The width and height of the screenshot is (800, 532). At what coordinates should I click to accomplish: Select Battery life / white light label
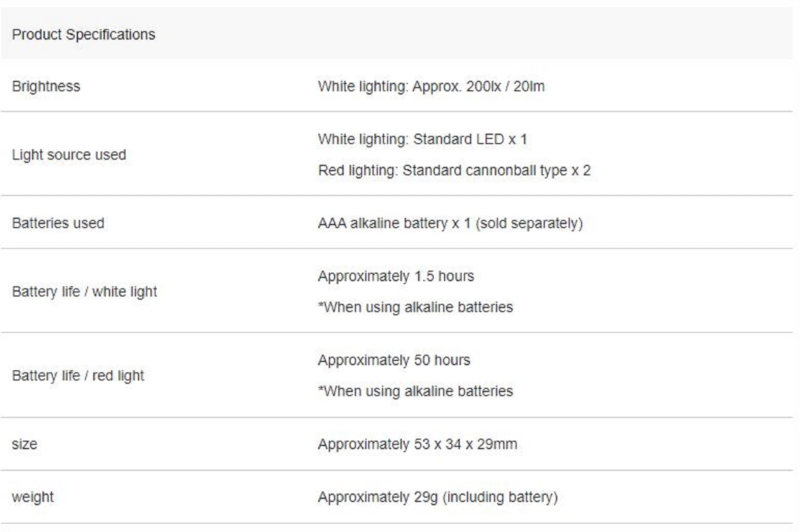click(84, 292)
